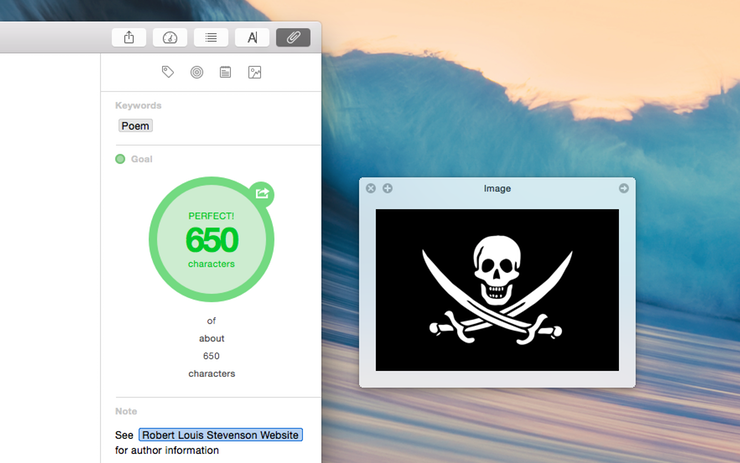Click the Image window title
740x463 pixels.
497,188
